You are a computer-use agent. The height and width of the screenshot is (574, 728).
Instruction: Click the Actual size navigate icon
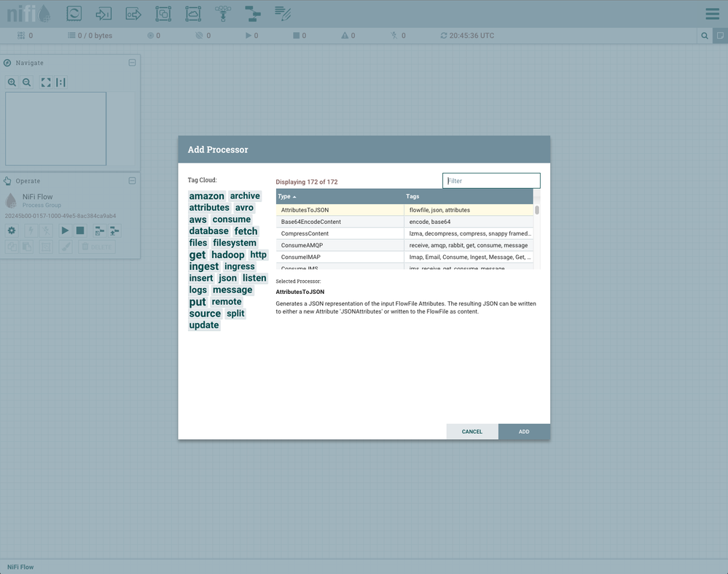(60, 82)
